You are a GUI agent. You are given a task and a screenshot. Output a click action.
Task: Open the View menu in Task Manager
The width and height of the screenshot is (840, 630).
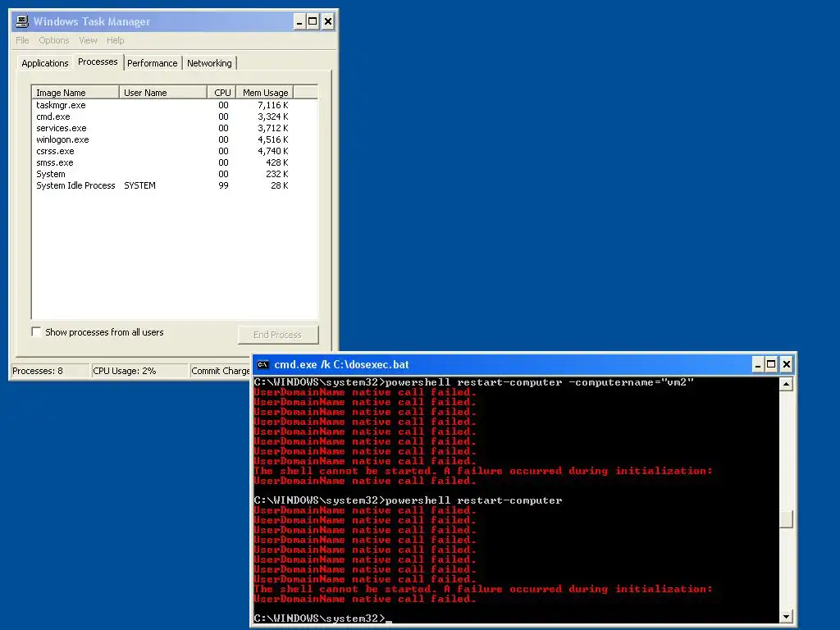click(88, 40)
